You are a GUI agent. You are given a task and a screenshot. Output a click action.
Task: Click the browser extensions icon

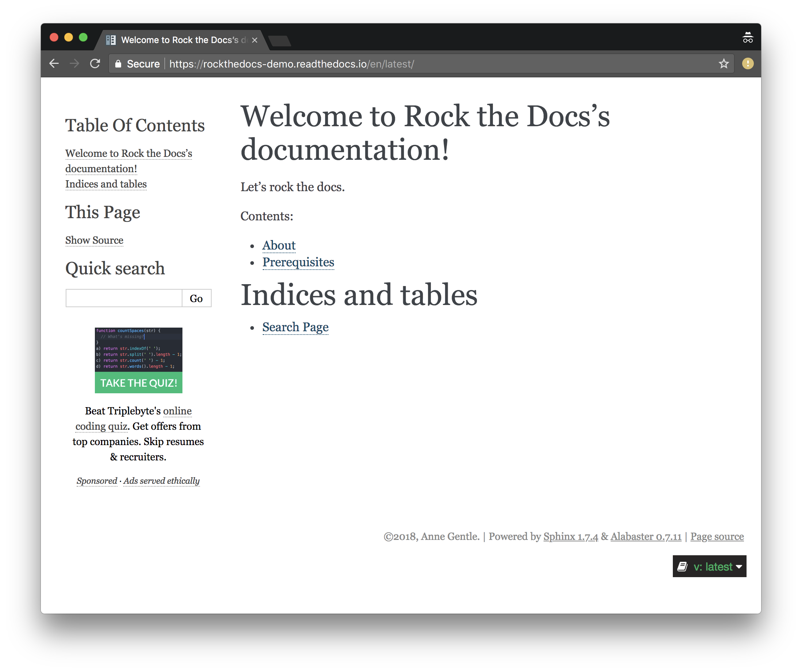[x=748, y=64]
